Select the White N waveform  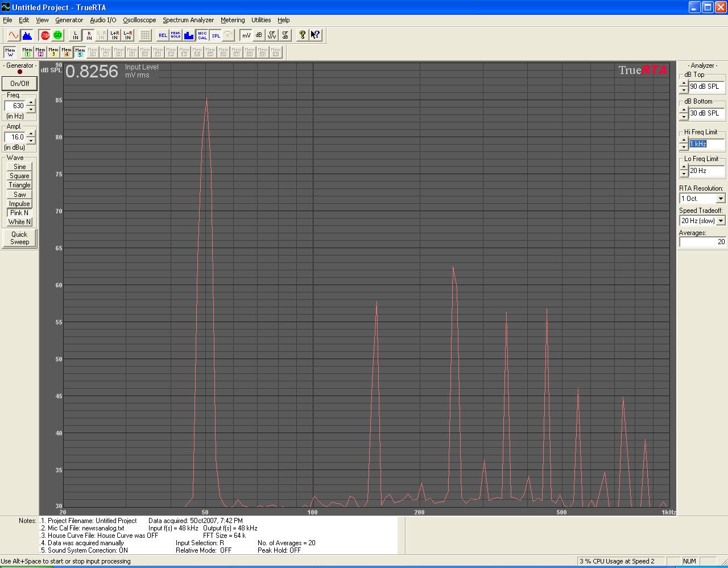tap(19, 222)
